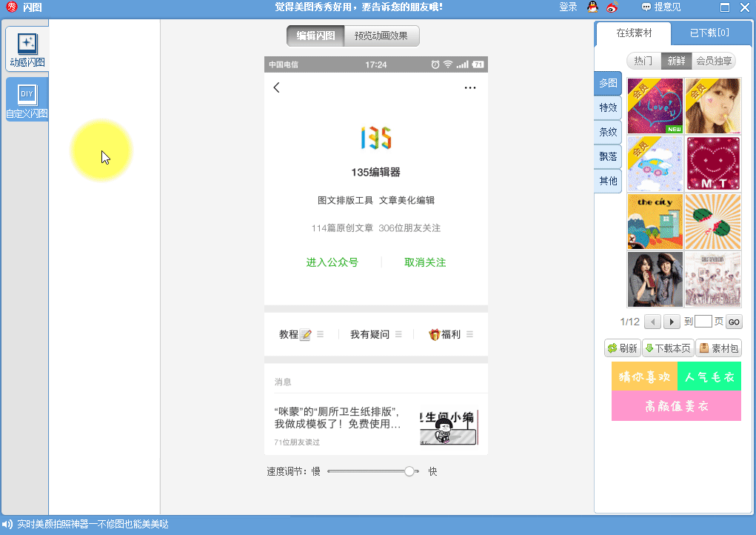Open the 飘落 category tab

[x=608, y=156]
